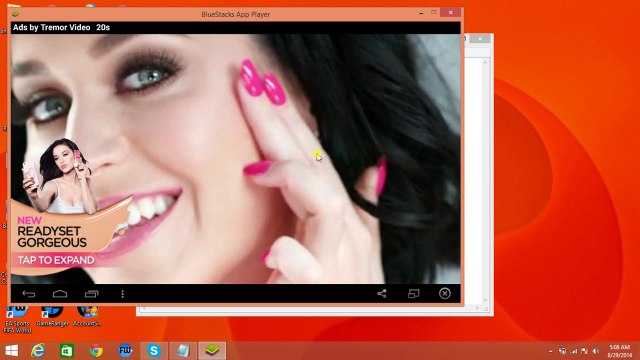Show hidden system tray icons arrow
This screenshot has height=360, width=640.
(551, 351)
